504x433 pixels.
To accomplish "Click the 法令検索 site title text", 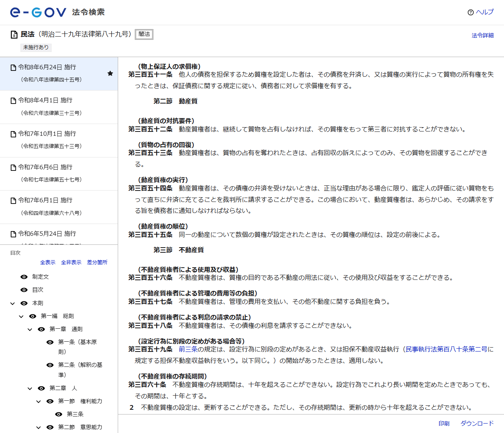I will pos(89,12).
